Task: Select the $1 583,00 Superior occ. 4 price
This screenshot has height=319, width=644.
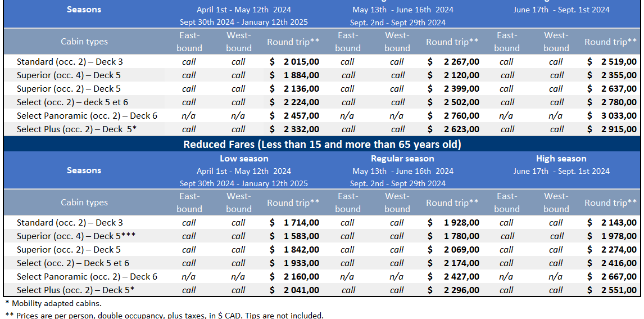Action: tap(301, 236)
